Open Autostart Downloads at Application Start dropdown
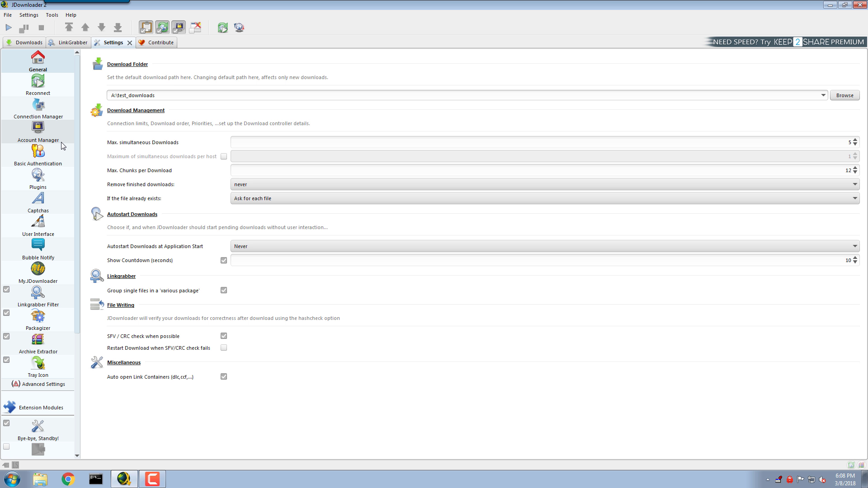The height and width of the screenshot is (488, 868). click(545, 246)
